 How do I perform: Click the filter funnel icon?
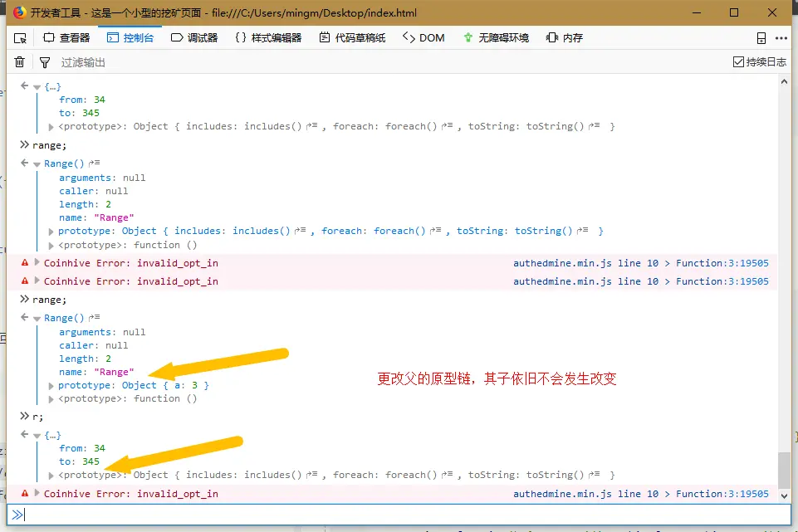pos(45,62)
